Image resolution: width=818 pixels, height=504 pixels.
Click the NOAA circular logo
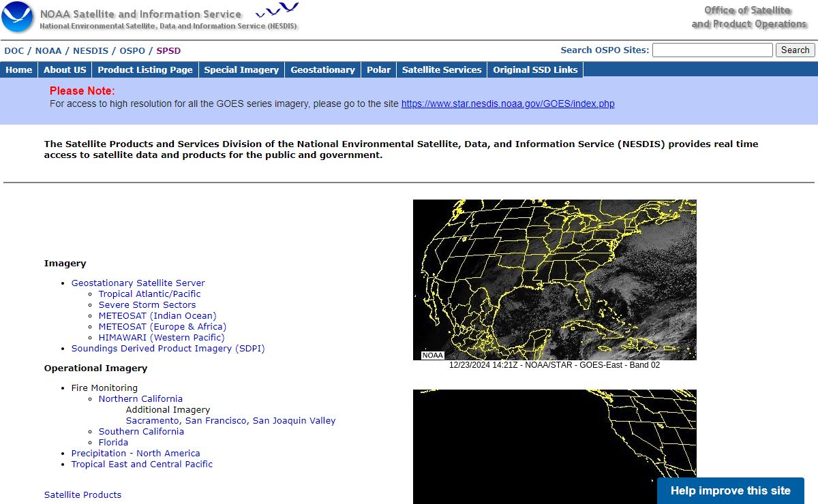17,17
